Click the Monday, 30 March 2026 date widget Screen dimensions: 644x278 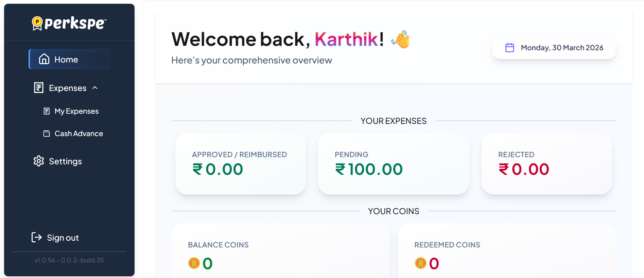(x=554, y=48)
